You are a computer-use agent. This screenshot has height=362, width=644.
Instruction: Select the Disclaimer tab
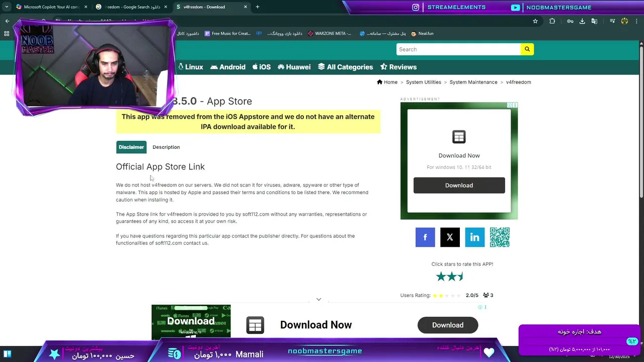coord(131,147)
